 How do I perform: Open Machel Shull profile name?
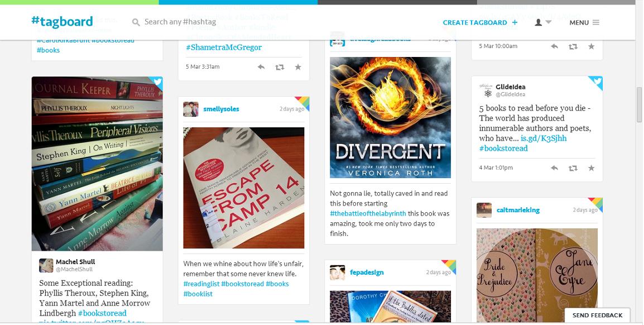75,262
